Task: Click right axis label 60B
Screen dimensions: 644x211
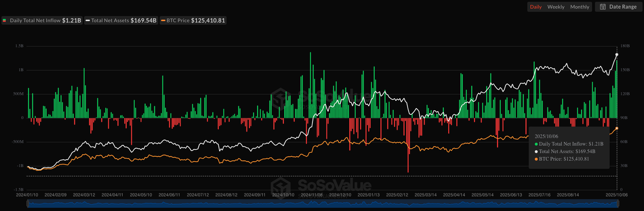Action: pos(625,142)
